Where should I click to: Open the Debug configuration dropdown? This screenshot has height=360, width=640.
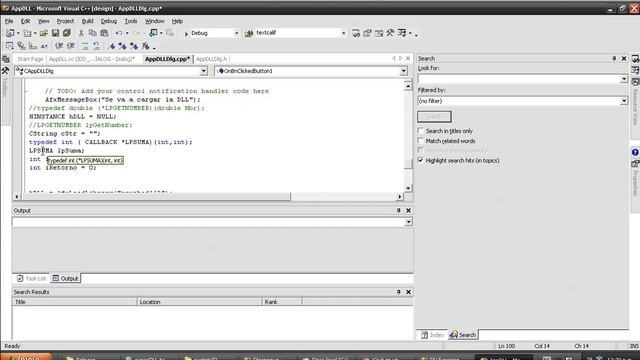pyautogui.click(x=236, y=33)
